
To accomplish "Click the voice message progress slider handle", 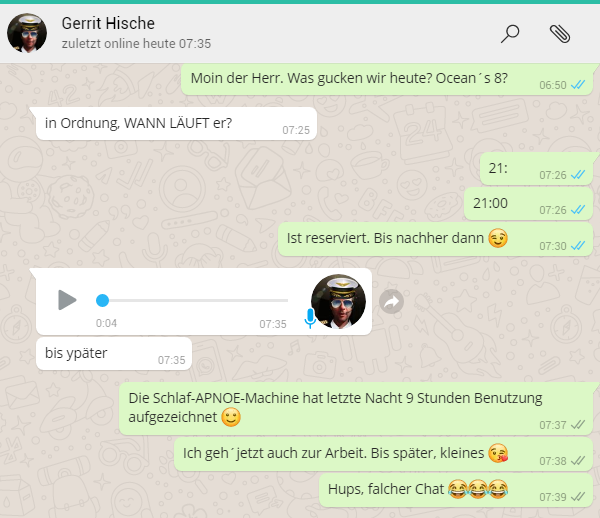I will pos(102,300).
